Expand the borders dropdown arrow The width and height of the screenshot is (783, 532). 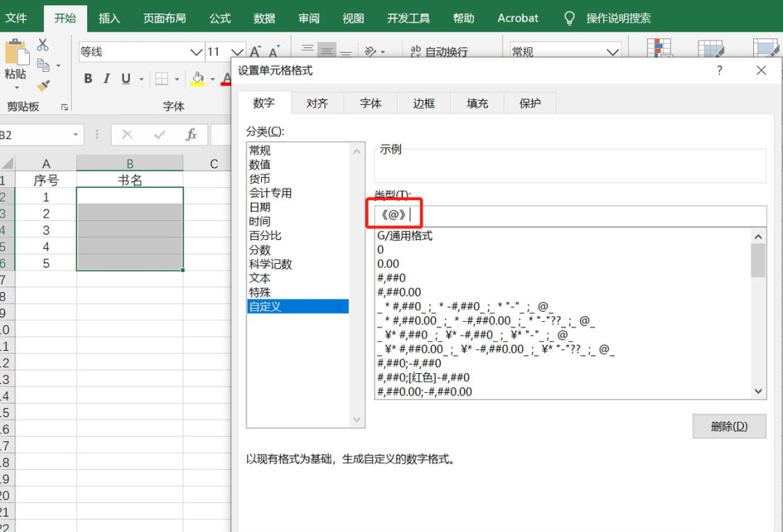(177, 79)
